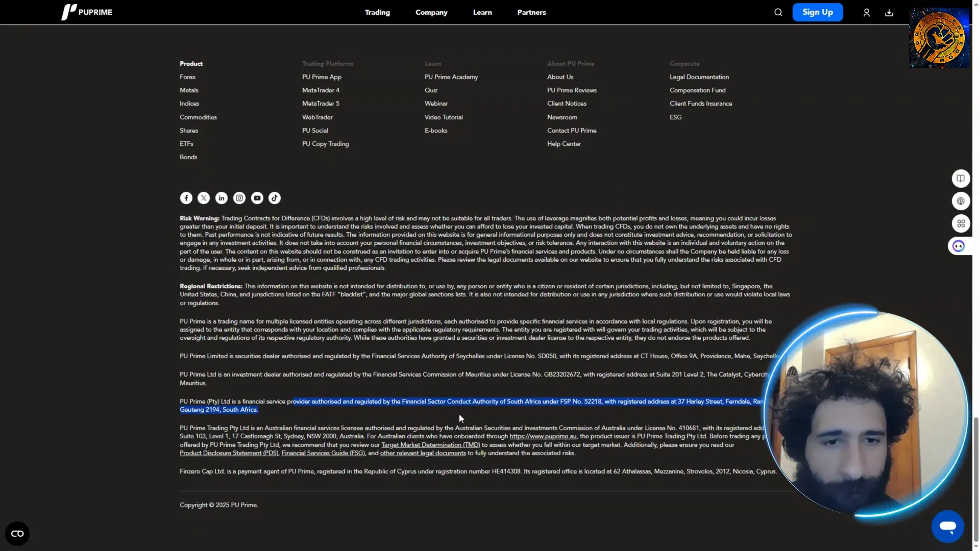The width and height of the screenshot is (980, 551).
Task: Open the Company menu
Action: (431, 12)
